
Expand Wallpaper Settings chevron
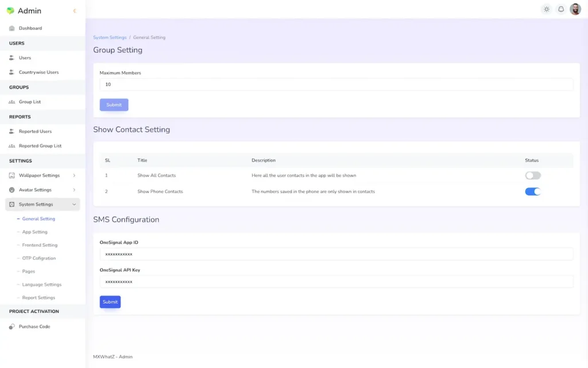[74, 175]
